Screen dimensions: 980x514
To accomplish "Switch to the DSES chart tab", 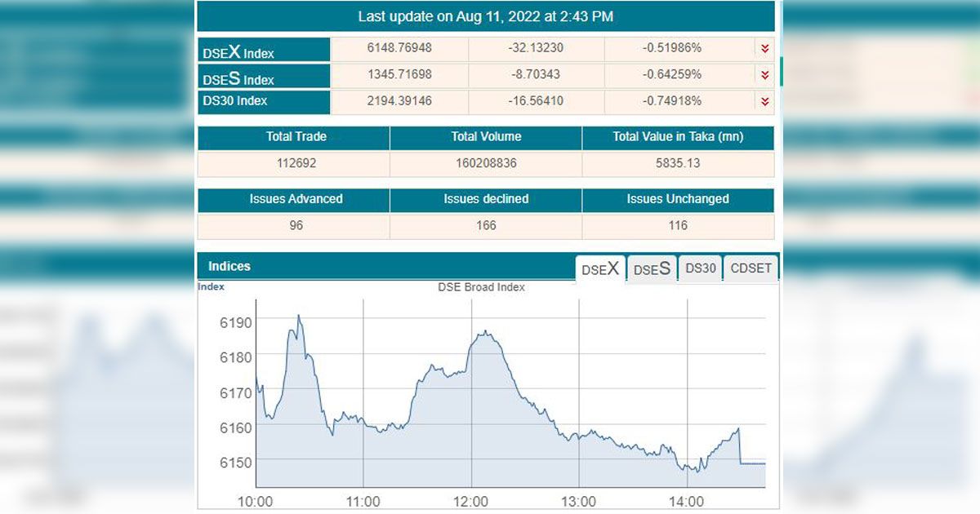I will pos(652,268).
